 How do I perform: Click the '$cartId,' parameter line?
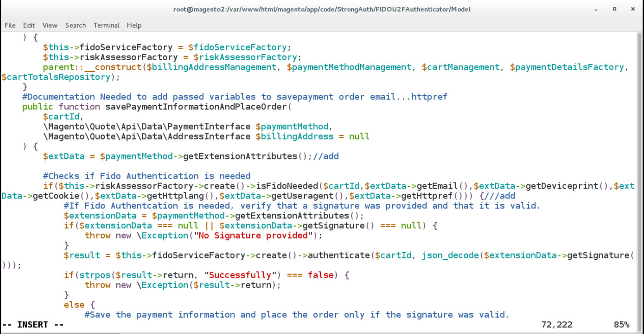click(x=63, y=117)
